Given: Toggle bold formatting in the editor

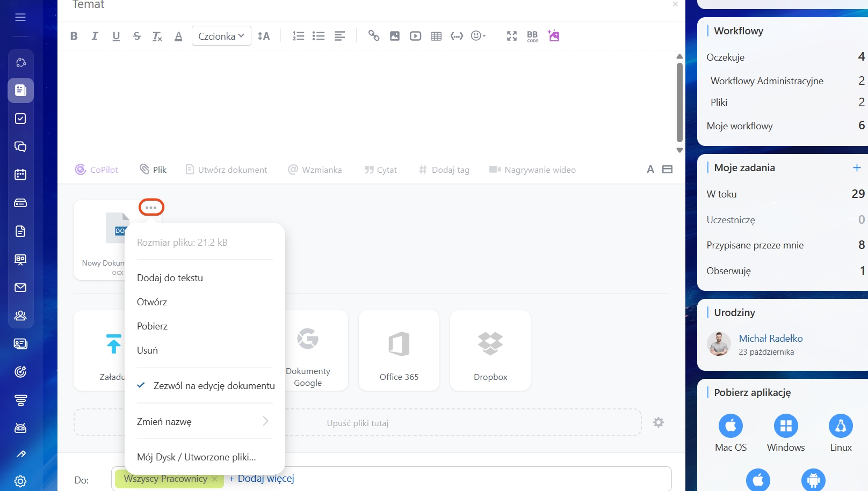Looking at the screenshot, I should pyautogui.click(x=74, y=36).
